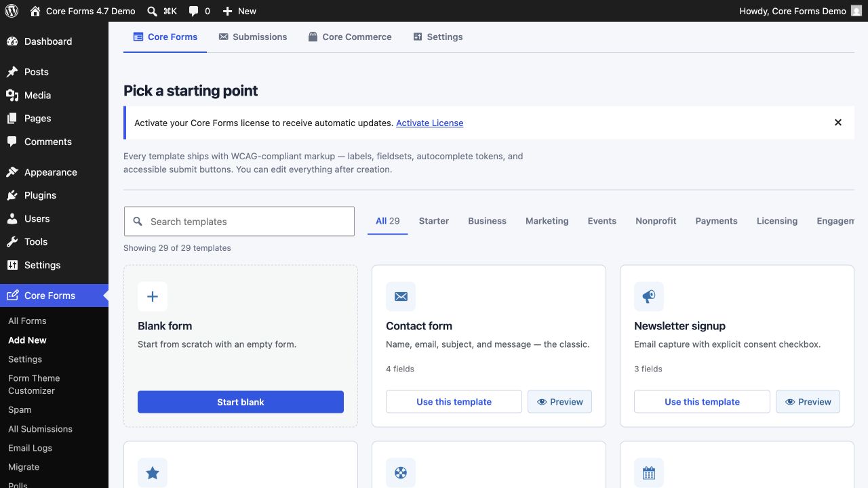The height and width of the screenshot is (488, 868).
Task: Open Media in the sidebar
Action: pyautogui.click(x=54, y=95)
